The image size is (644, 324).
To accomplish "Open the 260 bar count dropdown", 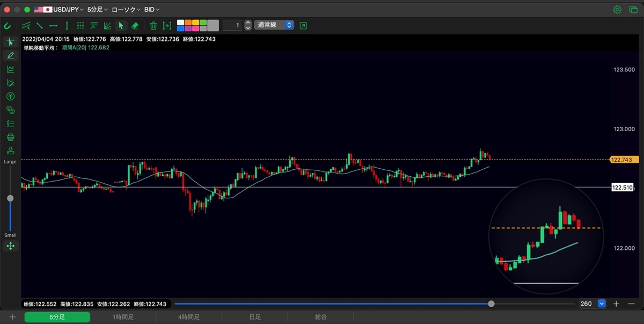I will pyautogui.click(x=592, y=304).
